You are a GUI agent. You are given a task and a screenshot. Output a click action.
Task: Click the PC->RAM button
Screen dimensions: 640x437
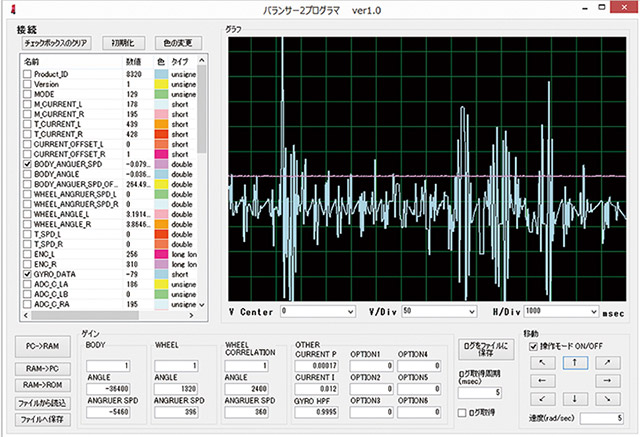pyautogui.click(x=42, y=346)
